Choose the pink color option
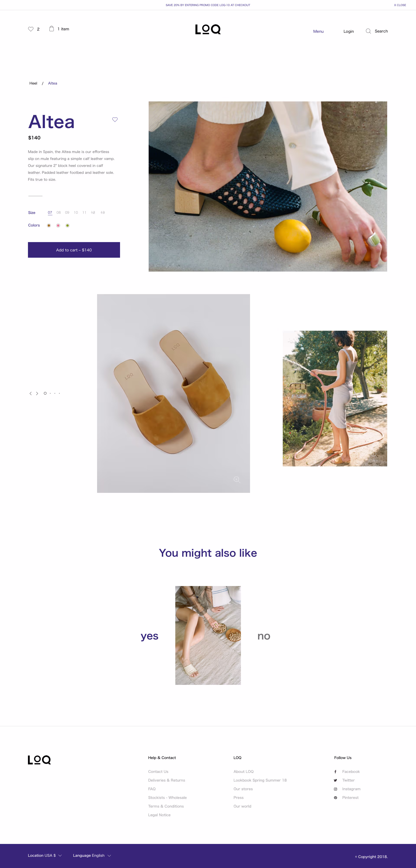Viewport: 416px width, 868px height. [58, 225]
